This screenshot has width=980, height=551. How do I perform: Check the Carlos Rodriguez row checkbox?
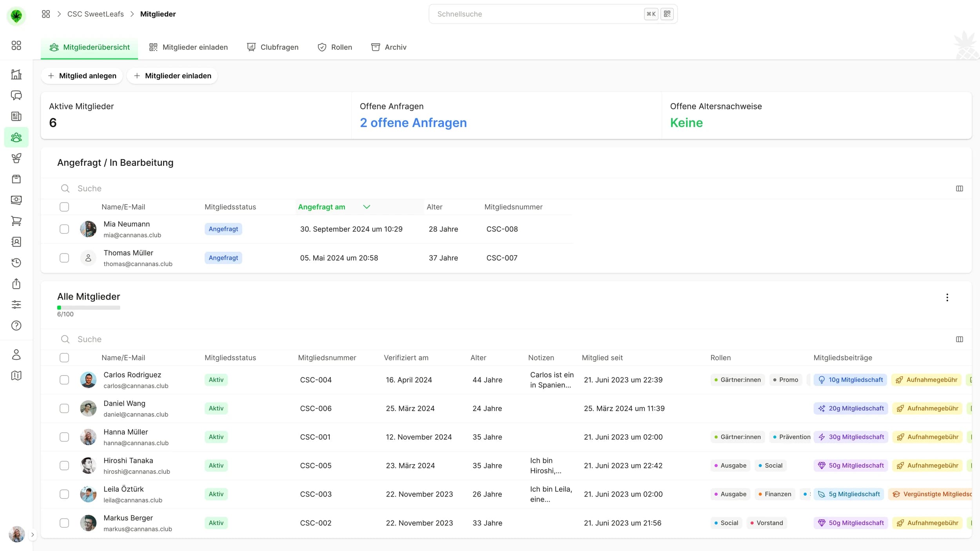64,380
